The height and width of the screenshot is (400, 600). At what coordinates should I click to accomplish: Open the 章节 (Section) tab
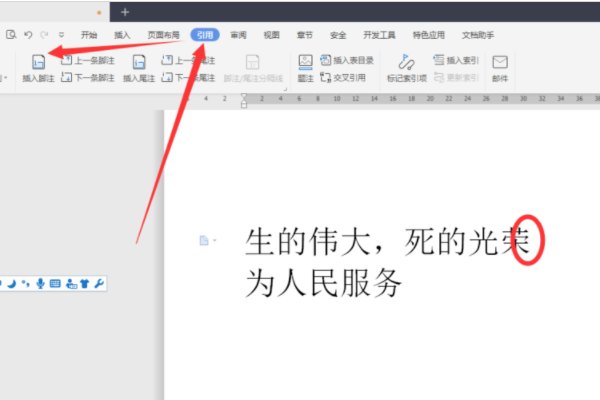tap(305, 35)
